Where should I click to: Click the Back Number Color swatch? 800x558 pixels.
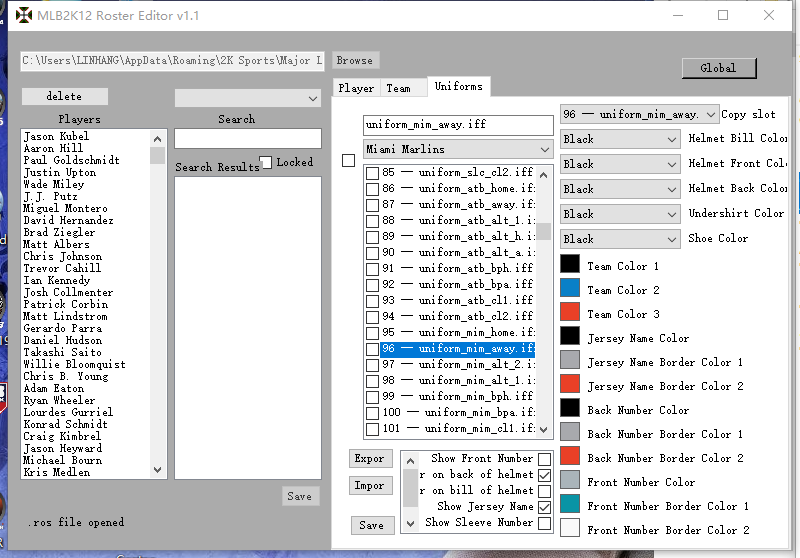tap(570, 408)
